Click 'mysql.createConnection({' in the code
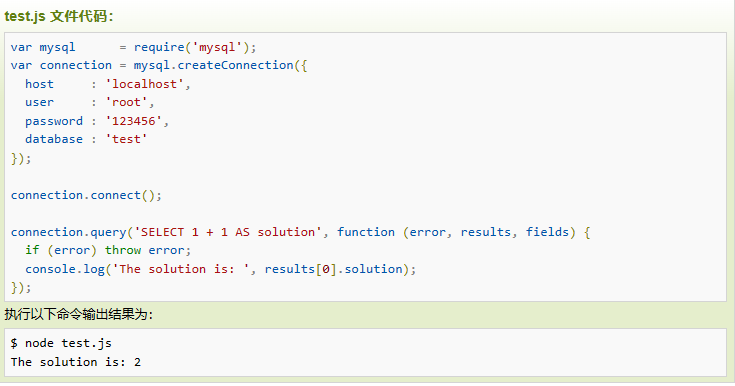Viewport: 735px width, 386px height. click(x=220, y=65)
